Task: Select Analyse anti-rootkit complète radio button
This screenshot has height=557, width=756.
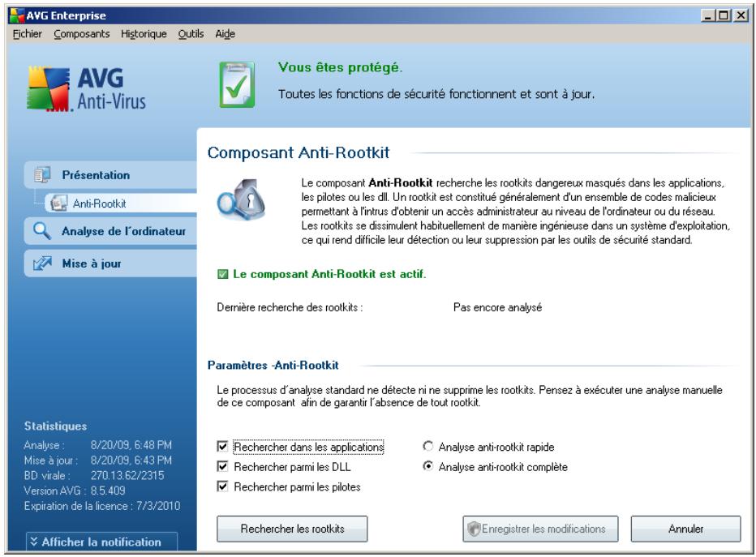Action: pyautogui.click(x=427, y=466)
